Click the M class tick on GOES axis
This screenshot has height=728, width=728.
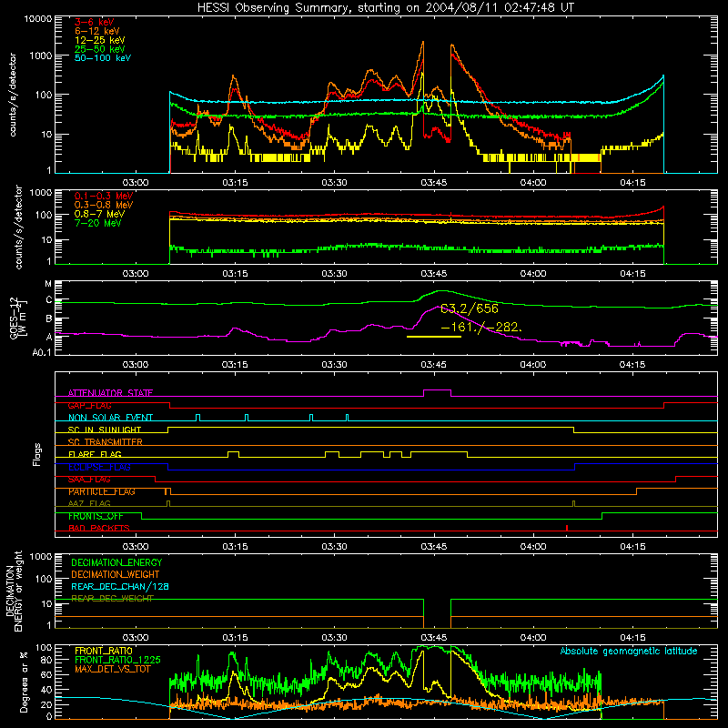click(x=48, y=283)
